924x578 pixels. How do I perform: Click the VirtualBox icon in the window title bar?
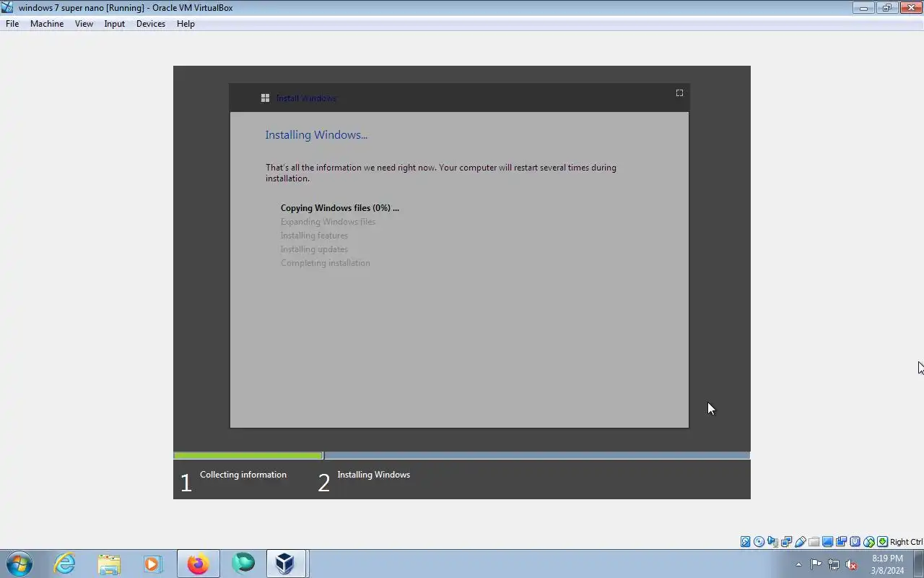coord(7,7)
